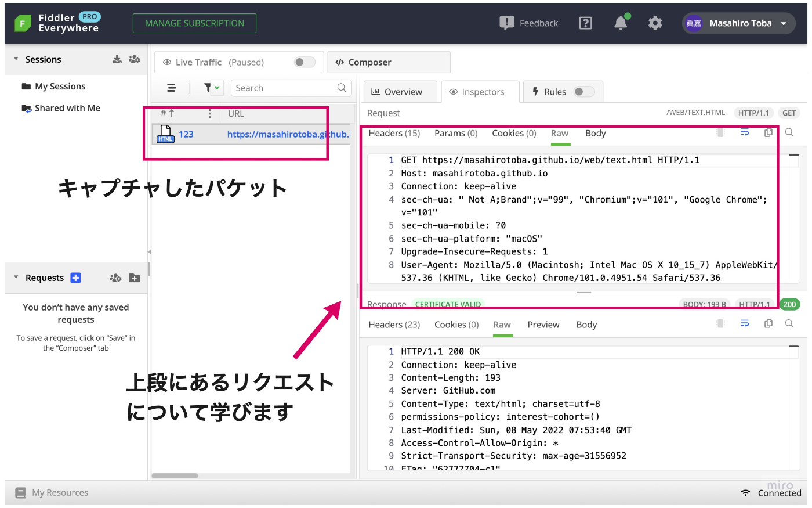Open column options three-dot menu
The width and height of the screenshot is (812, 508).
click(209, 114)
